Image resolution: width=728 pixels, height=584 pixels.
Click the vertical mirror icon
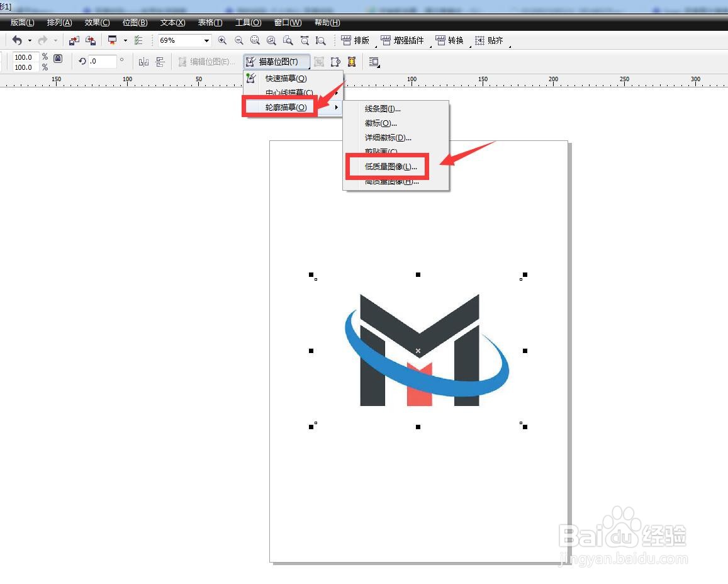click(160, 61)
